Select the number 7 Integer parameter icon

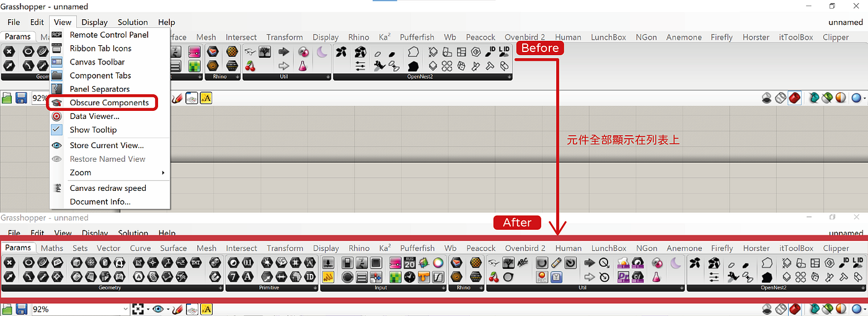click(x=233, y=277)
